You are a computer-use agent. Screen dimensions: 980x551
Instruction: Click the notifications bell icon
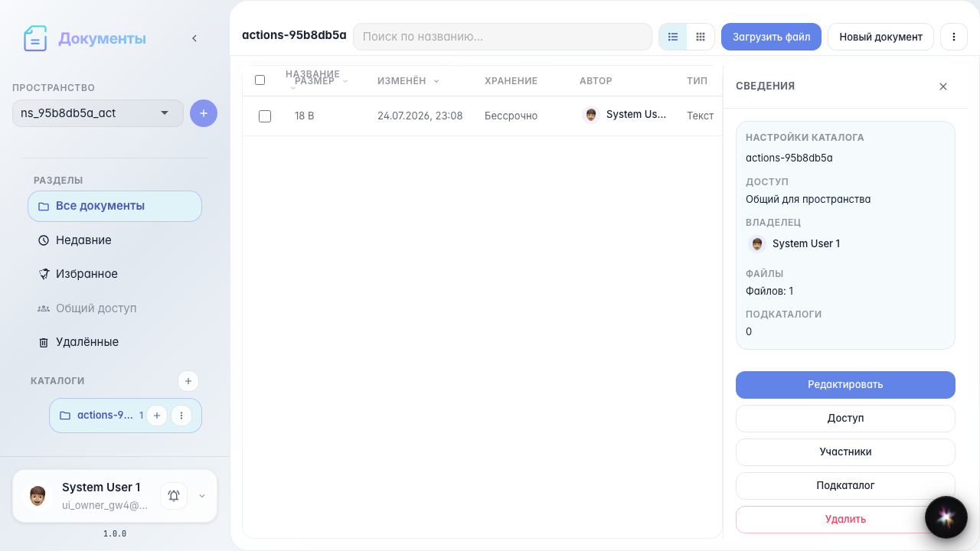tap(174, 496)
